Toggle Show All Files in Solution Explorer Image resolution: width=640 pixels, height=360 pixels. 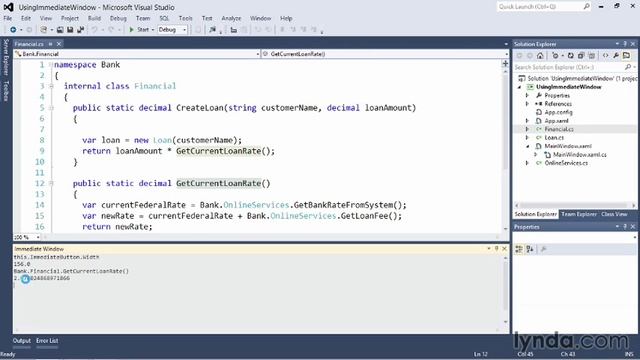click(x=591, y=56)
